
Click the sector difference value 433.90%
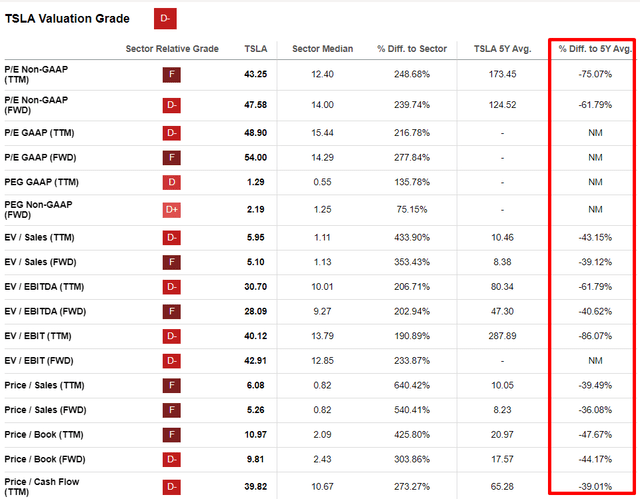point(412,237)
